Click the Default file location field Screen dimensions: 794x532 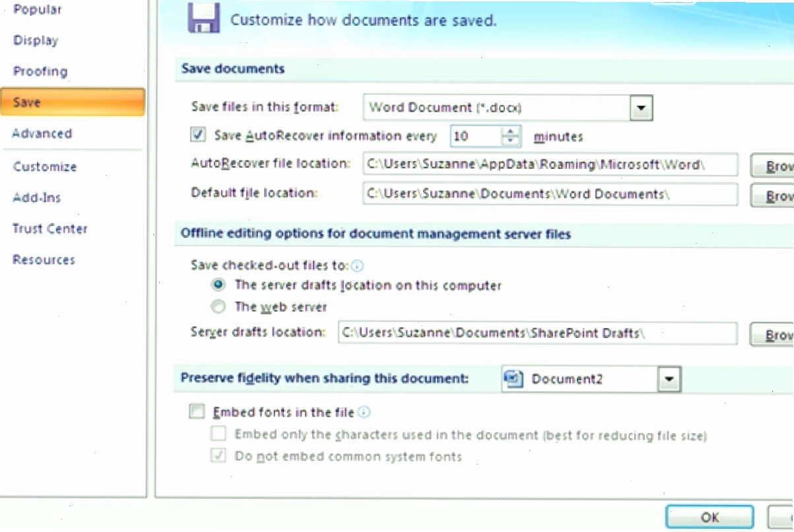coord(550,194)
